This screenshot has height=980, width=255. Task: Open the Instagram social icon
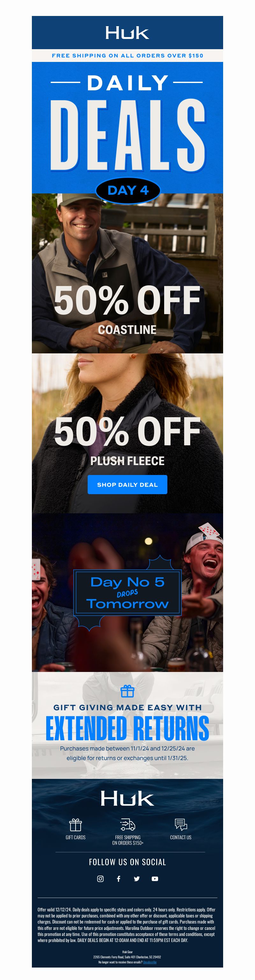[100, 878]
